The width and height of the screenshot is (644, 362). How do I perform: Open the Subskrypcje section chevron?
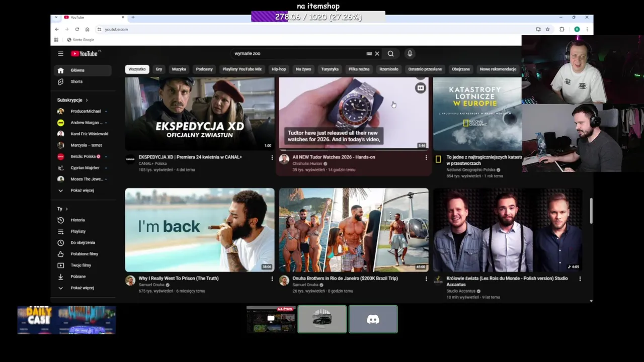click(x=87, y=100)
